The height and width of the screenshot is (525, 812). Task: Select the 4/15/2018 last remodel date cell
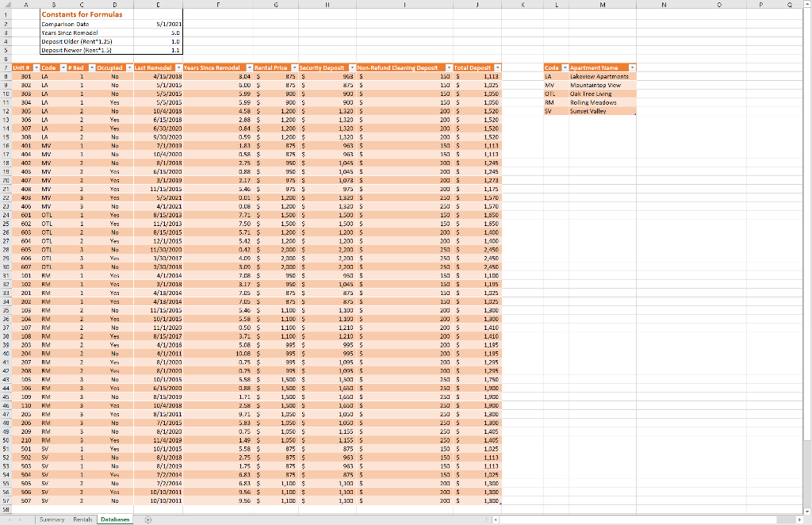(x=158, y=77)
